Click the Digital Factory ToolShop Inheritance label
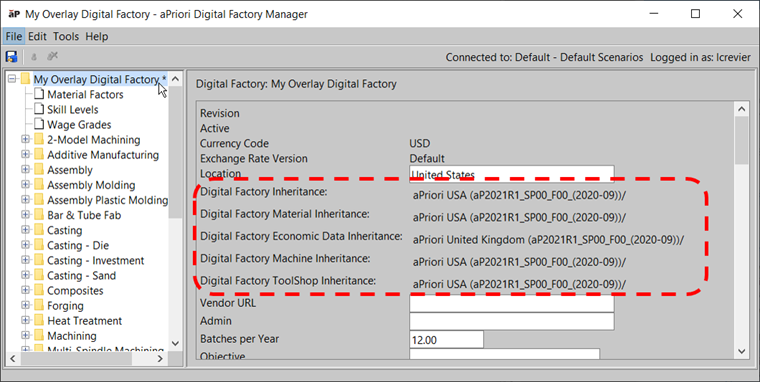Image resolution: width=760 pixels, height=382 pixels. point(288,281)
